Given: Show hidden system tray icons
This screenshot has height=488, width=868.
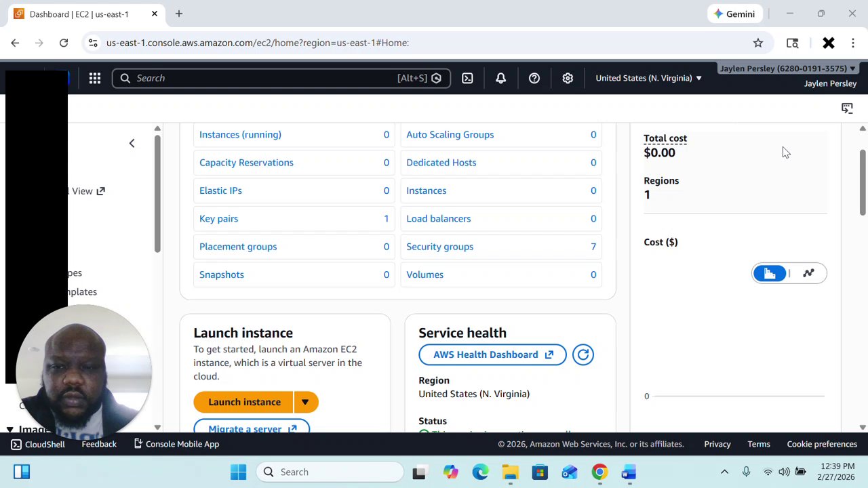Looking at the screenshot, I should pos(724,472).
